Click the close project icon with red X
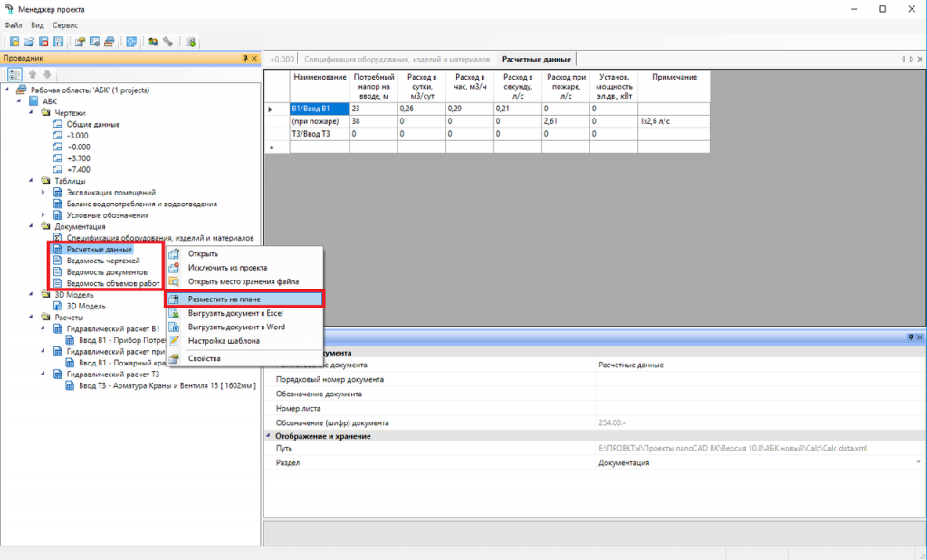The image size is (927, 560). pos(43,42)
